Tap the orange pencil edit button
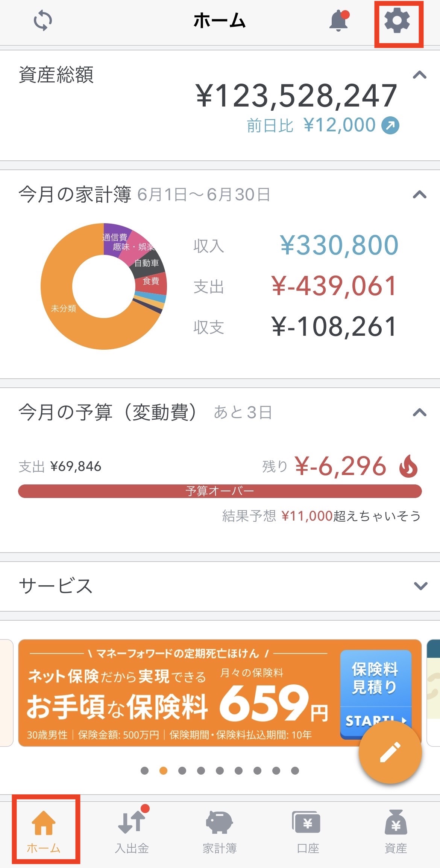This screenshot has width=440, height=868. 390,752
